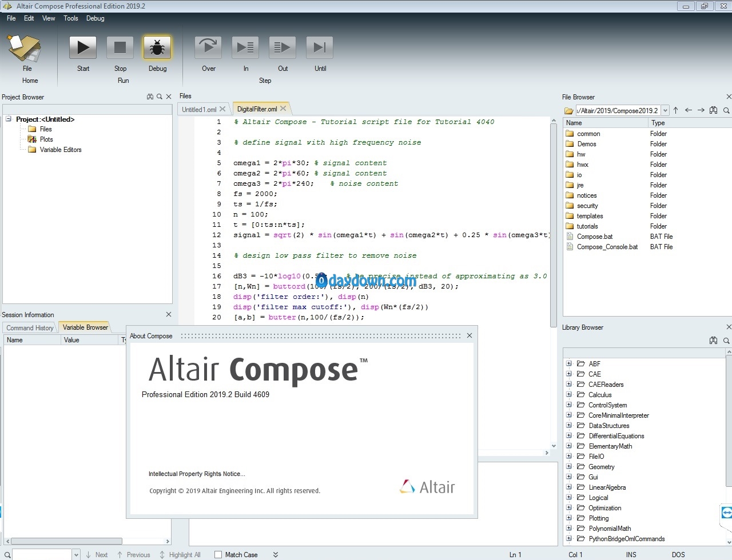Click the Next find button
The image size is (732, 560).
(97, 555)
